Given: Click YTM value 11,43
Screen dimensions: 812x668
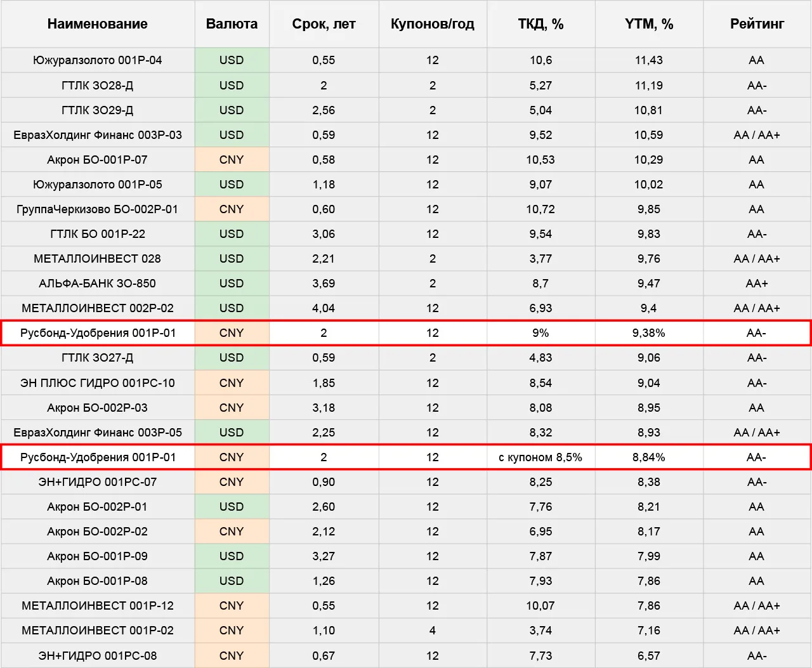Looking at the screenshot, I should [x=649, y=60].
